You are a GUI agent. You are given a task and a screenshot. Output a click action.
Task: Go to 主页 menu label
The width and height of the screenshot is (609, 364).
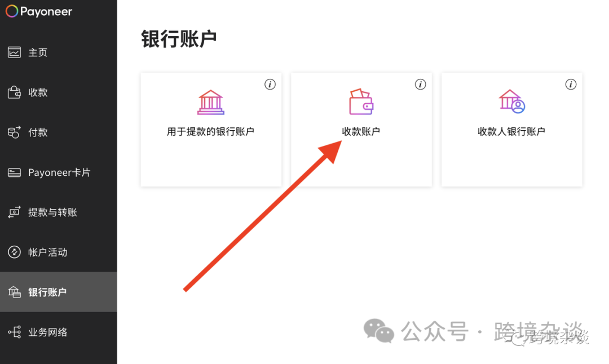pos(38,52)
